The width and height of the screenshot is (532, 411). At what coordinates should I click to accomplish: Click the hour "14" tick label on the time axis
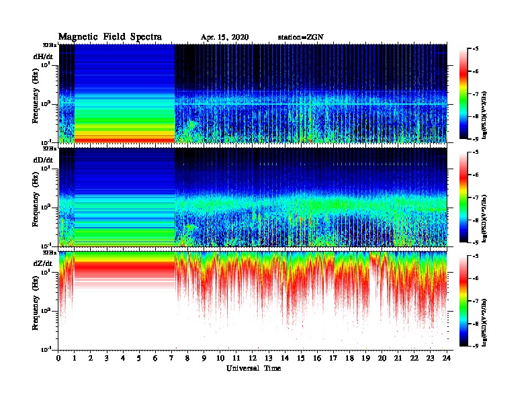[x=285, y=358]
